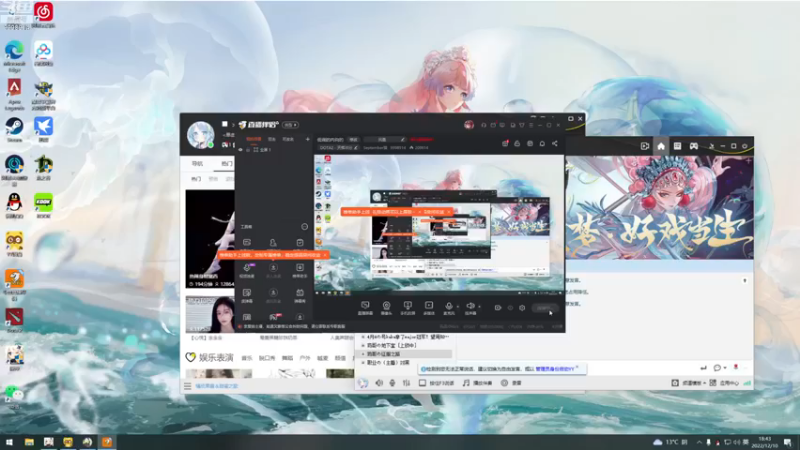
Task: Click gamepad icon in YY window header
Action: pos(694,146)
